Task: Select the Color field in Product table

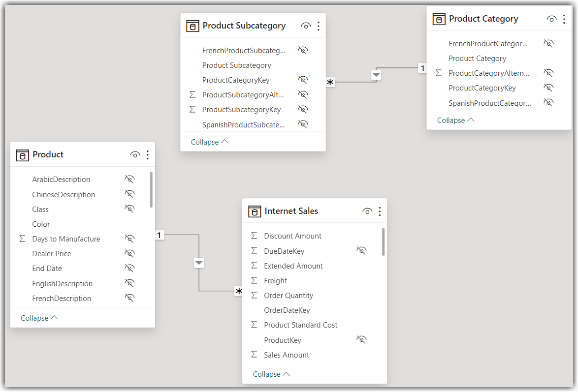Action: (41, 224)
